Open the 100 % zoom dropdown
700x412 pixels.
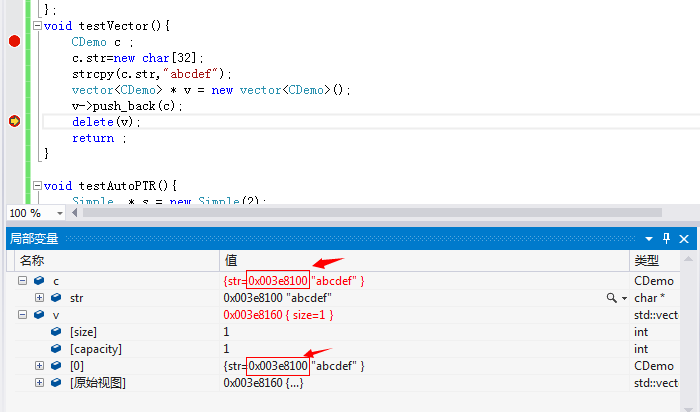tap(59, 213)
